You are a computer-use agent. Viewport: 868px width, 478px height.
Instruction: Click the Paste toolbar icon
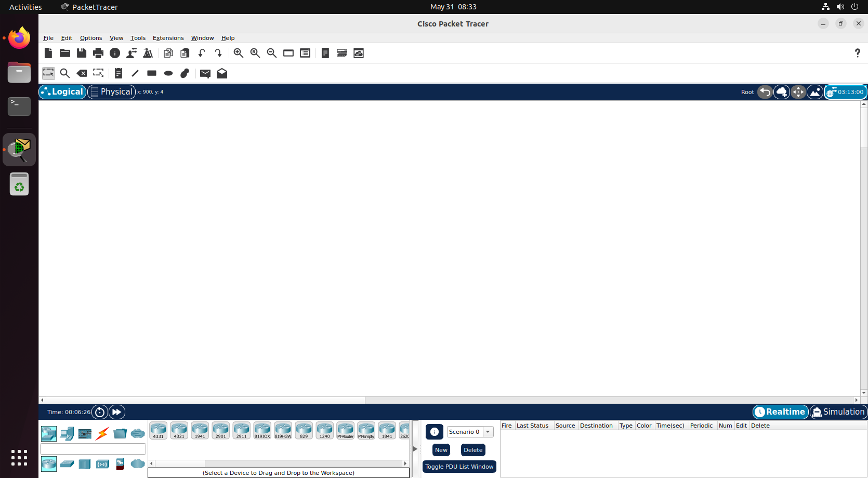pos(185,53)
